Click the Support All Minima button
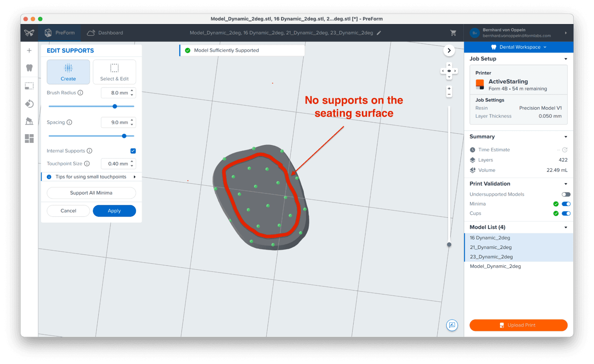This screenshot has width=594, height=364. click(x=91, y=193)
